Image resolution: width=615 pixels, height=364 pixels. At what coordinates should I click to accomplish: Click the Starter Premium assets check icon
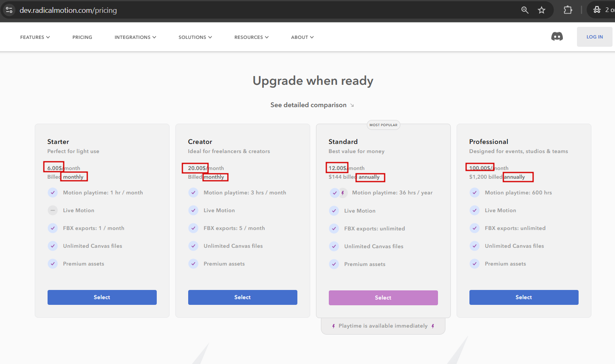pyautogui.click(x=53, y=264)
